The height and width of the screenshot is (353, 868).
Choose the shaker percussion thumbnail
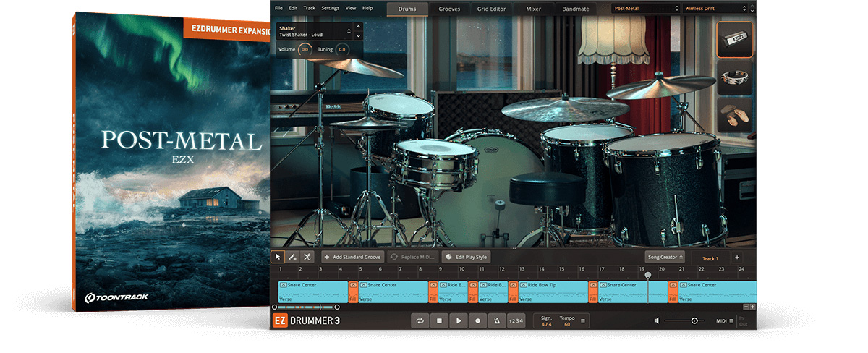click(x=735, y=38)
